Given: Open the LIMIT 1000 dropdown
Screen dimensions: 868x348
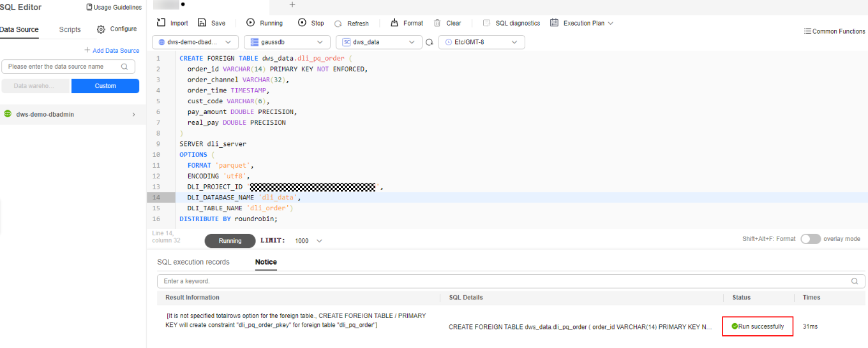Looking at the screenshot, I should (x=308, y=241).
